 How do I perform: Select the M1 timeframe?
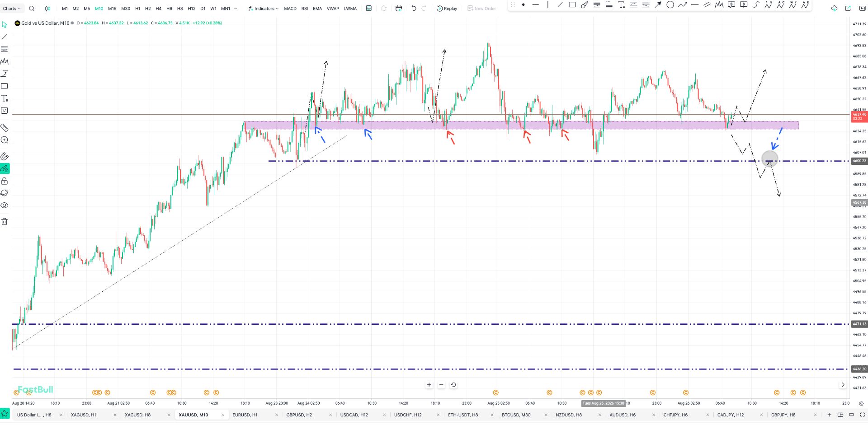click(65, 9)
